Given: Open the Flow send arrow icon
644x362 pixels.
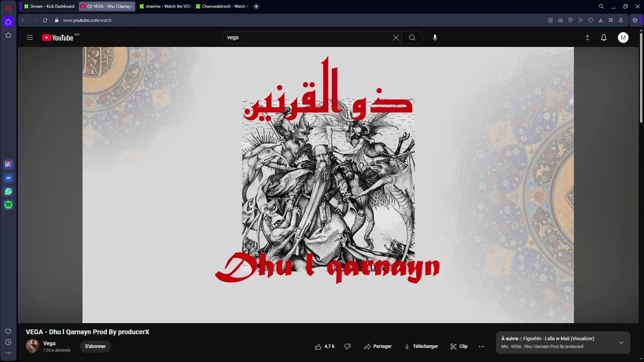Looking at the screenshot, I should pyautogui.click(x=581, y=20).
